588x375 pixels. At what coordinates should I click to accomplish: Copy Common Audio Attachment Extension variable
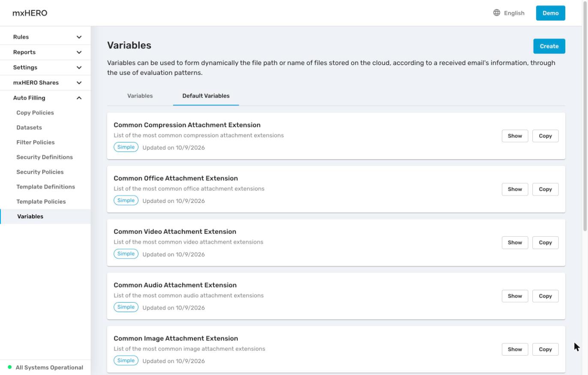point(545,296)
